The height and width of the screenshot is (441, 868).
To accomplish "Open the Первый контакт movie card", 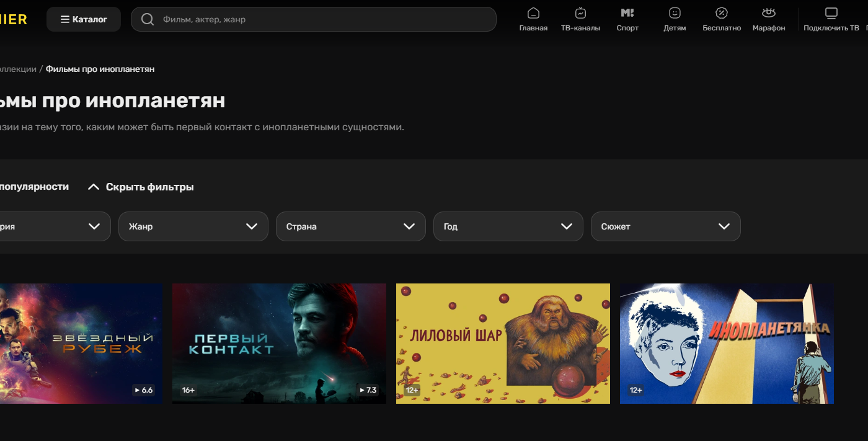I will click(x=279, y=344).
